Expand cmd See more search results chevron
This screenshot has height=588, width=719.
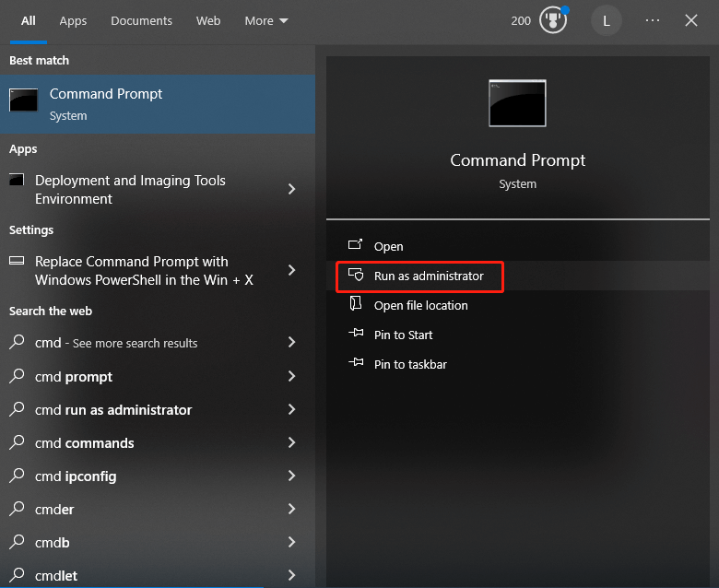(x=291, y=342)
